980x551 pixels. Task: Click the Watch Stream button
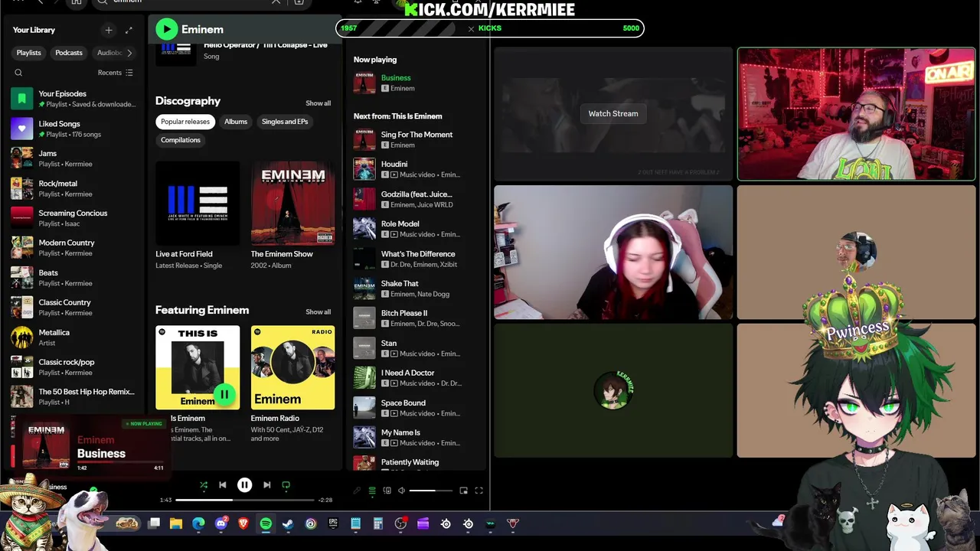click(x=613, y=113)
